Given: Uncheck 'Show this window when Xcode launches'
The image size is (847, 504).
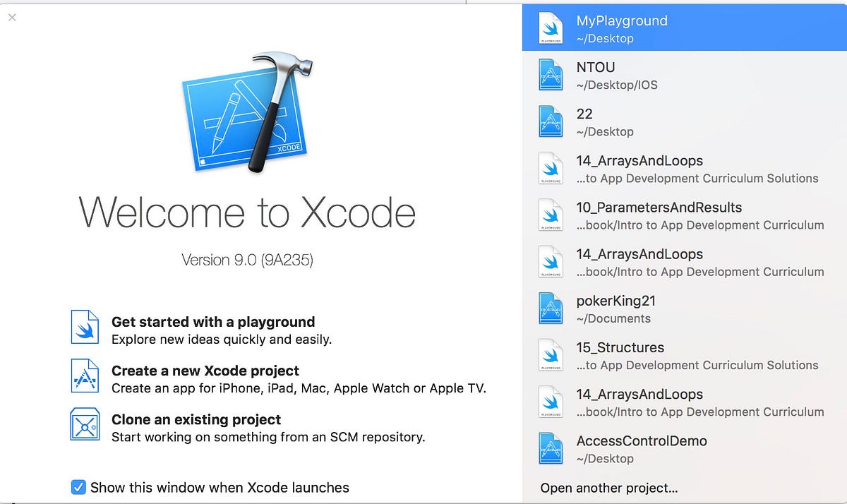Looking at the screenshot, I should (78, 487).
